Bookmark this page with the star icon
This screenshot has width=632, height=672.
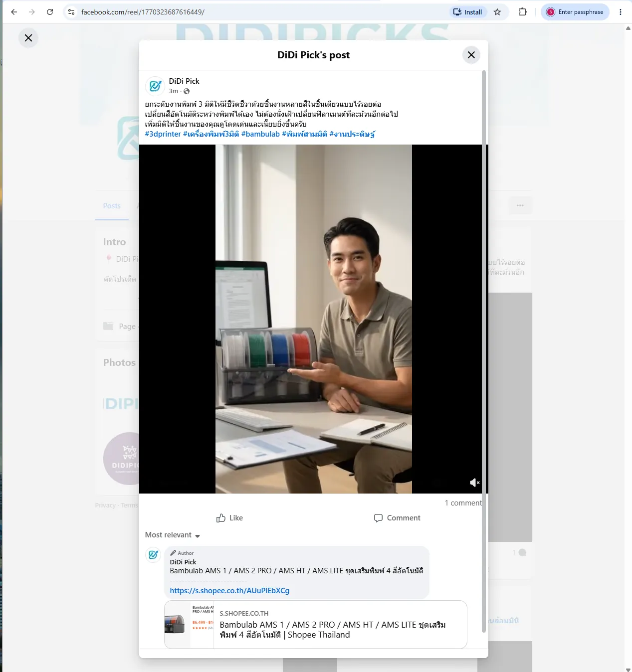tap(497, 12)
